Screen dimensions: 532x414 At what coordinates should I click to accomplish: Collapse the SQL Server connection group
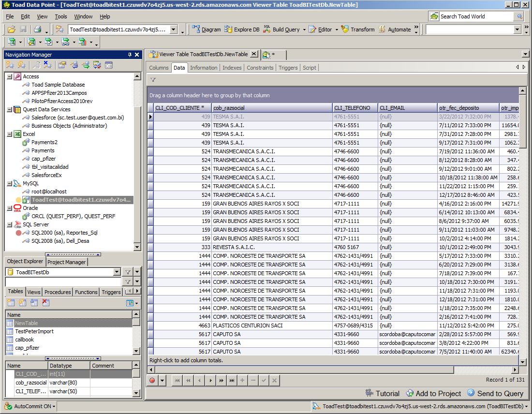click(x=10, y=224)
